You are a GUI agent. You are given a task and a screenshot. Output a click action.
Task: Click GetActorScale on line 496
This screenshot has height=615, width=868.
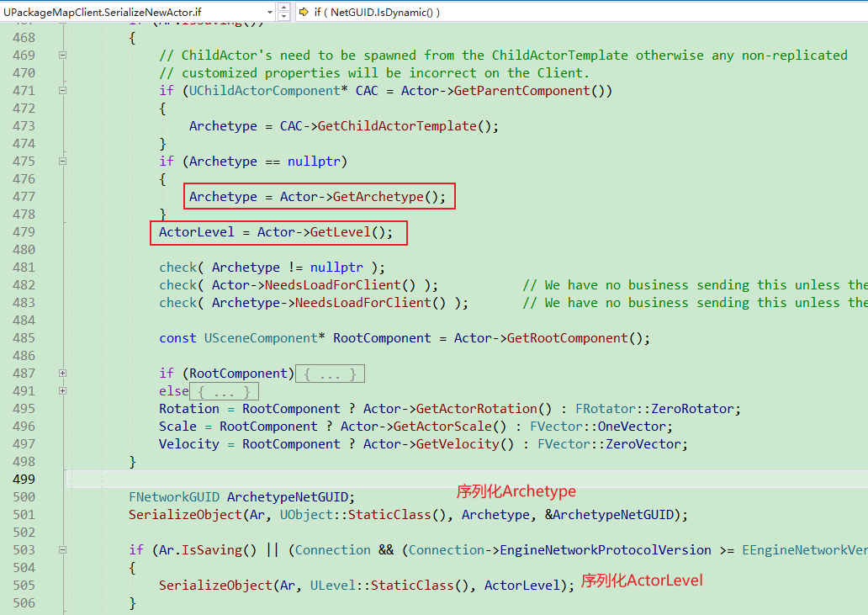(443, 427)
